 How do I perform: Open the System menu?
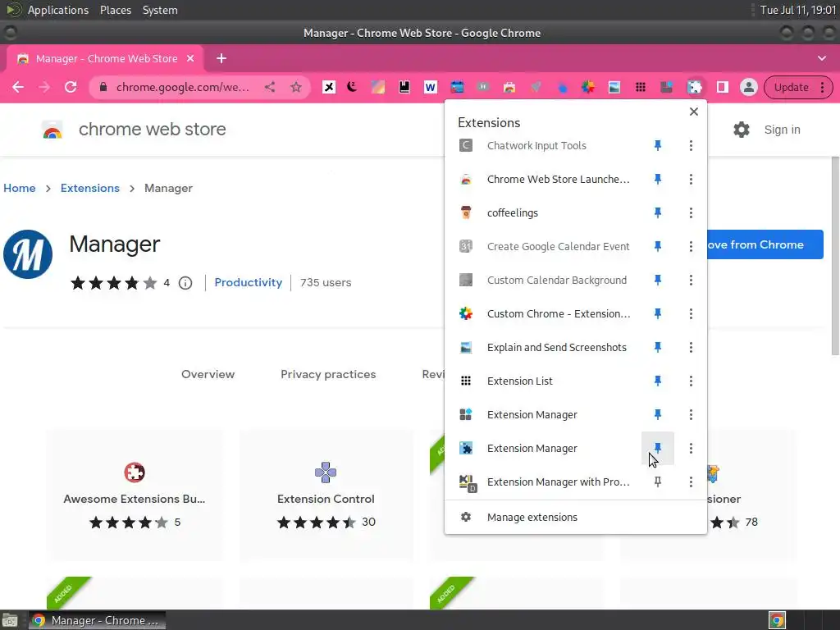[160, 10]
